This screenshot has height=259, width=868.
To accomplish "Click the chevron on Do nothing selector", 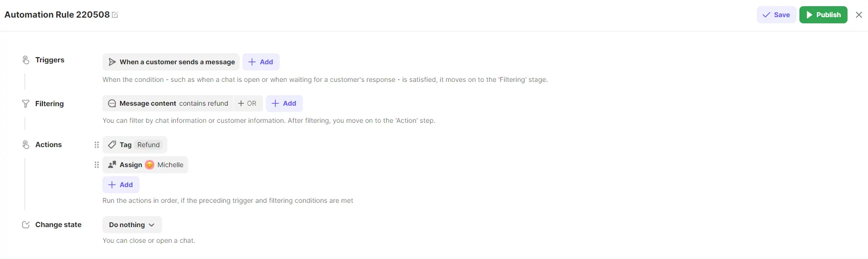I will pos(151,225).
